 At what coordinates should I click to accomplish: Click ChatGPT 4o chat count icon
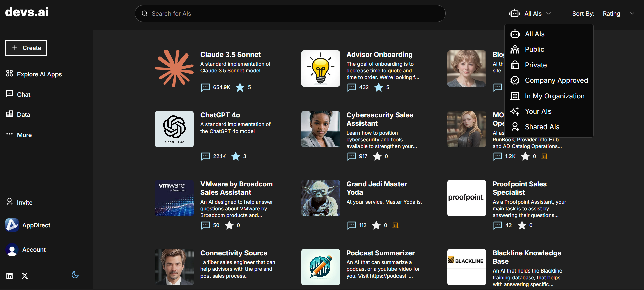(x=205, y=156)
